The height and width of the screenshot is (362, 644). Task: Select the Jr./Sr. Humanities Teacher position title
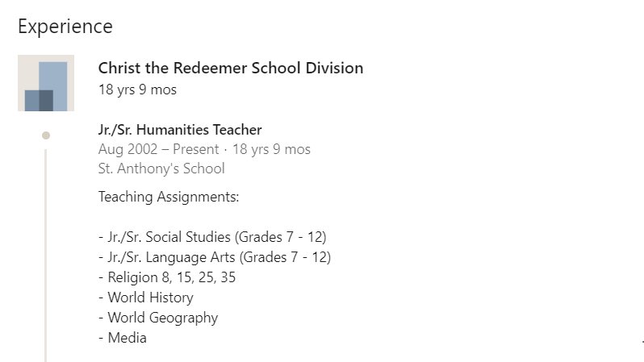pos(180,130)
